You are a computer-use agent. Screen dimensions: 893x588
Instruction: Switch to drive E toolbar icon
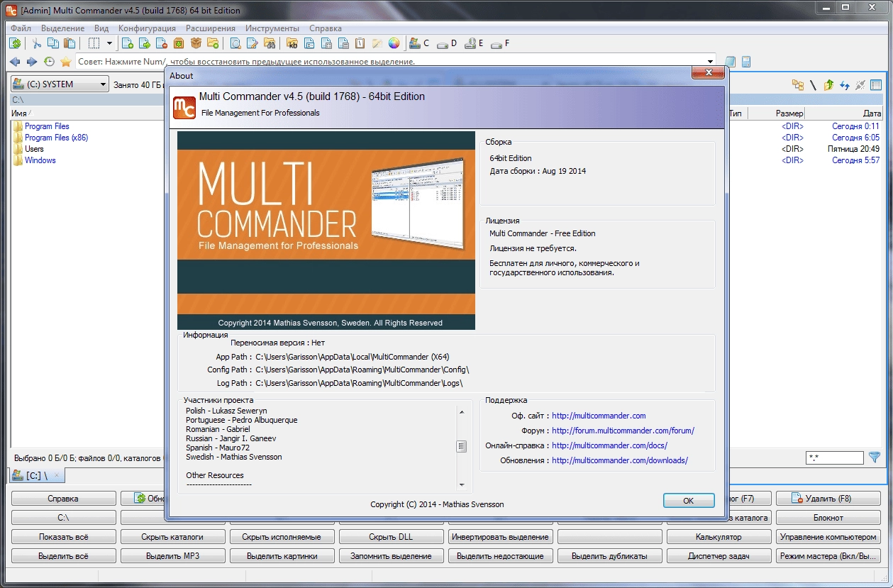point(474,43)
